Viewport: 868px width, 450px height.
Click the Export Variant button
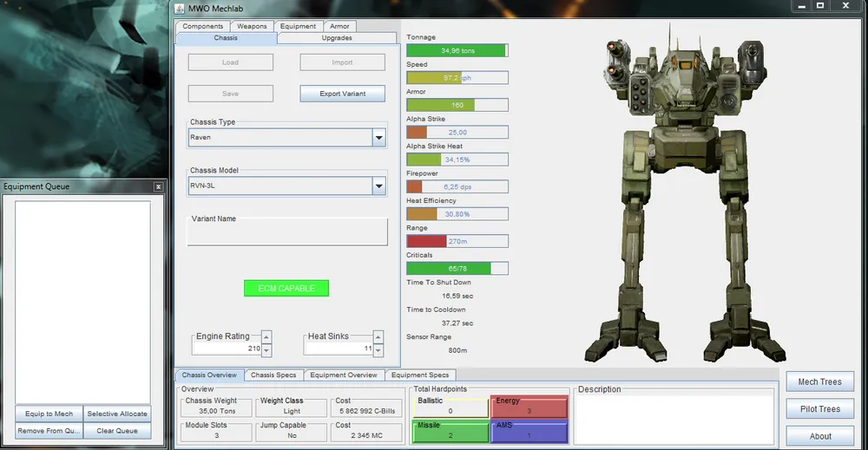(342, 94)
